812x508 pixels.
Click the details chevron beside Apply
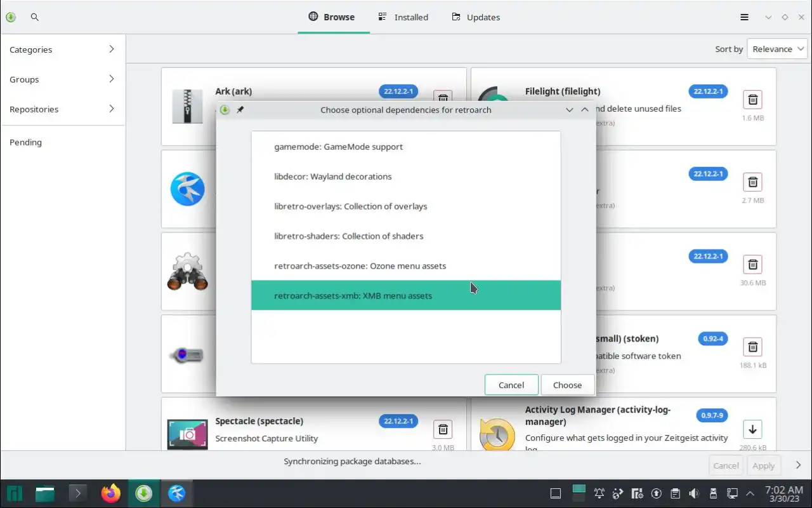coord(798,465)
